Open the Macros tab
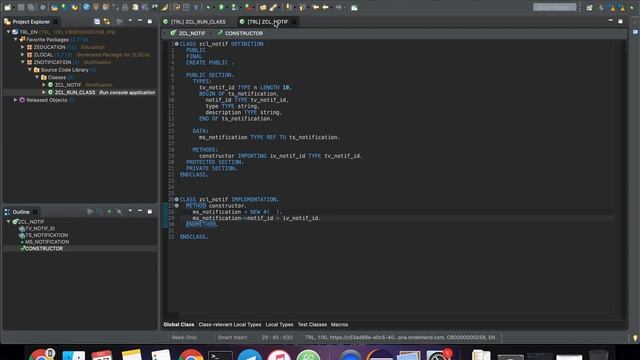This screenshot has height=360, width=640. [x=339, y=324]
